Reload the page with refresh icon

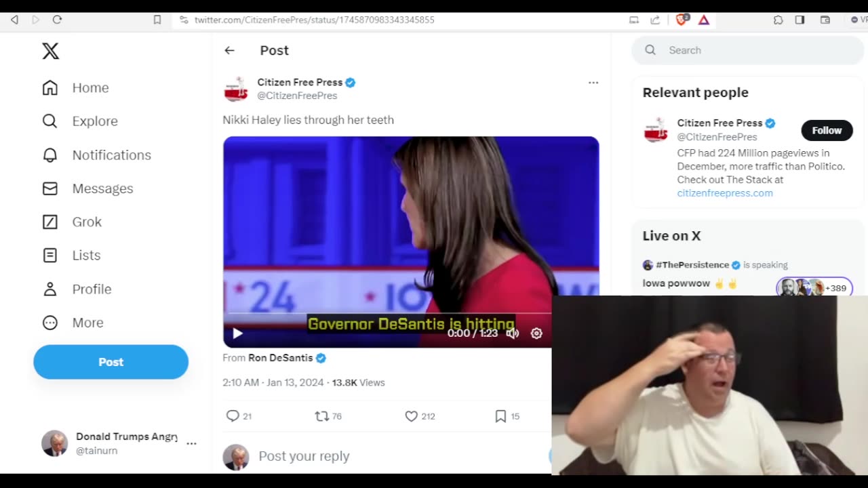(57, 20)
